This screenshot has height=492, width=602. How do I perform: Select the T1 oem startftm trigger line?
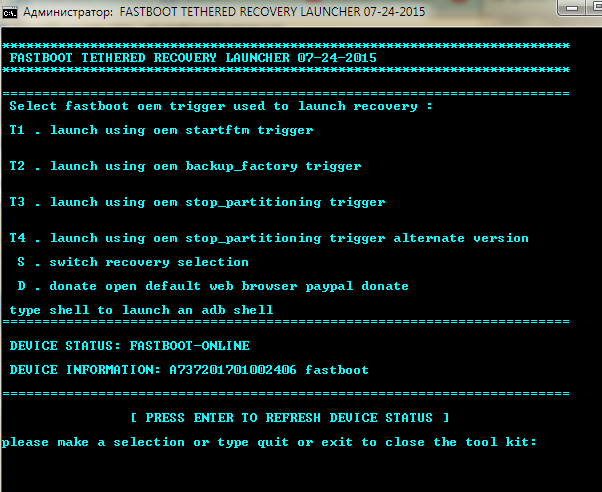[161, 130]
